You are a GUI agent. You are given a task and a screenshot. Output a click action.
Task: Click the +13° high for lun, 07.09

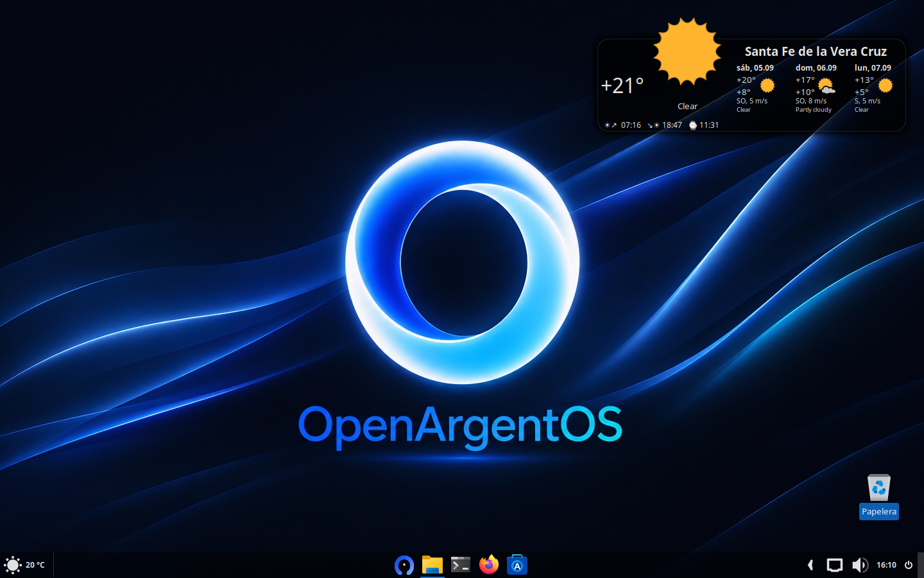tap(864, 80)
